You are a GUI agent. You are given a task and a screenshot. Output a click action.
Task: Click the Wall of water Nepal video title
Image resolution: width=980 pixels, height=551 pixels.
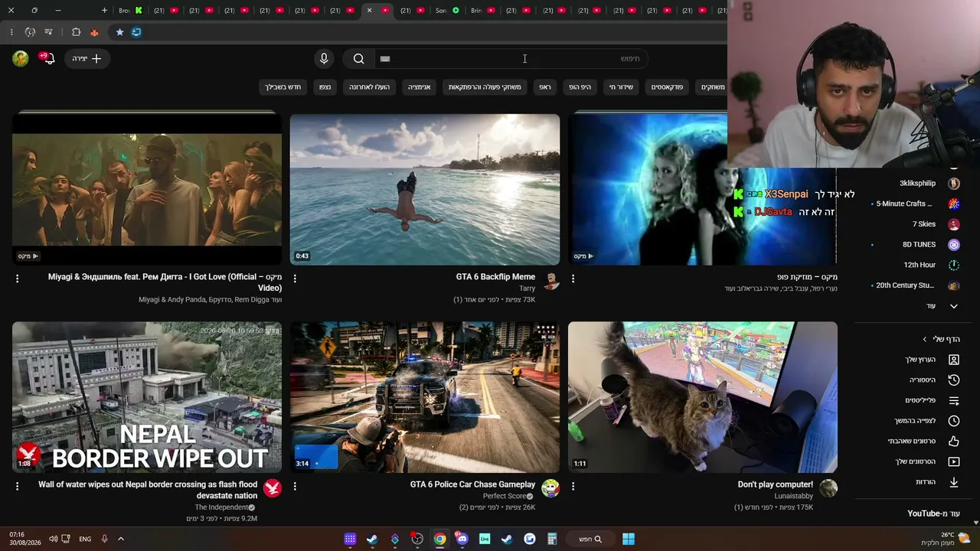148,490
